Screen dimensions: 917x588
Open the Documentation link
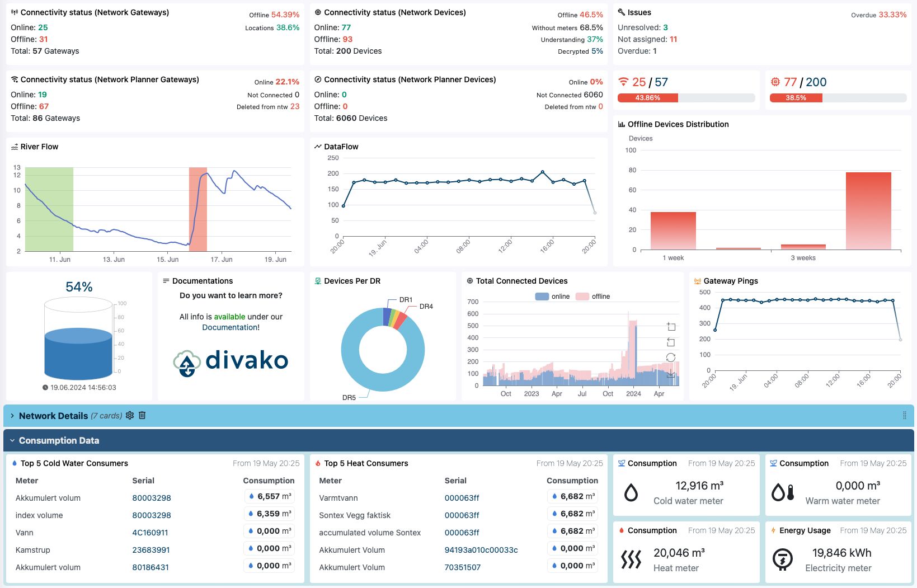point(231,327)
